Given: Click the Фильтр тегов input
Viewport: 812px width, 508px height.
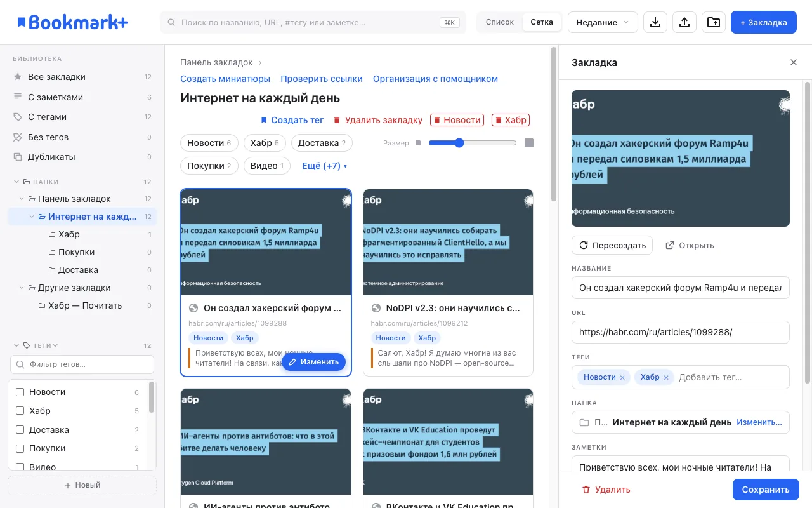Looking at the screenshot, I should pos(82,364).
